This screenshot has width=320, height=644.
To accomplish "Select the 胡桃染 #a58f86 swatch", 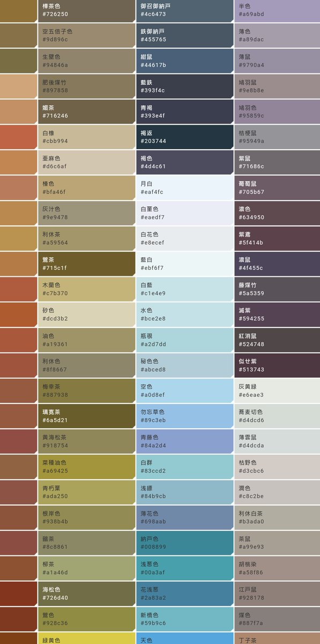I will pyautogui.click(x=277, y=568).
